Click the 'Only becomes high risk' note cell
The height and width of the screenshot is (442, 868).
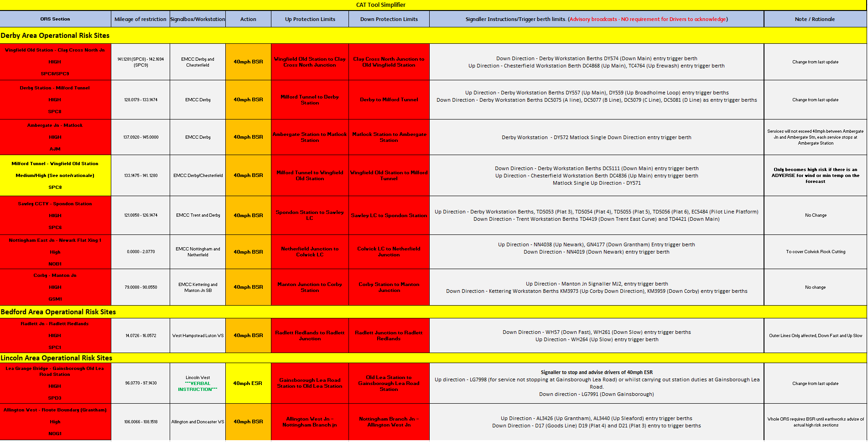tap(815, 176)
